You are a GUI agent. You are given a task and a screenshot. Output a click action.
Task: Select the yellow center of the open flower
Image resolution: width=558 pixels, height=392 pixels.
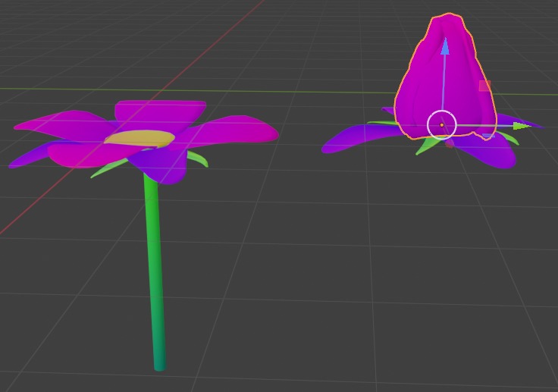(x=139, y=139)
